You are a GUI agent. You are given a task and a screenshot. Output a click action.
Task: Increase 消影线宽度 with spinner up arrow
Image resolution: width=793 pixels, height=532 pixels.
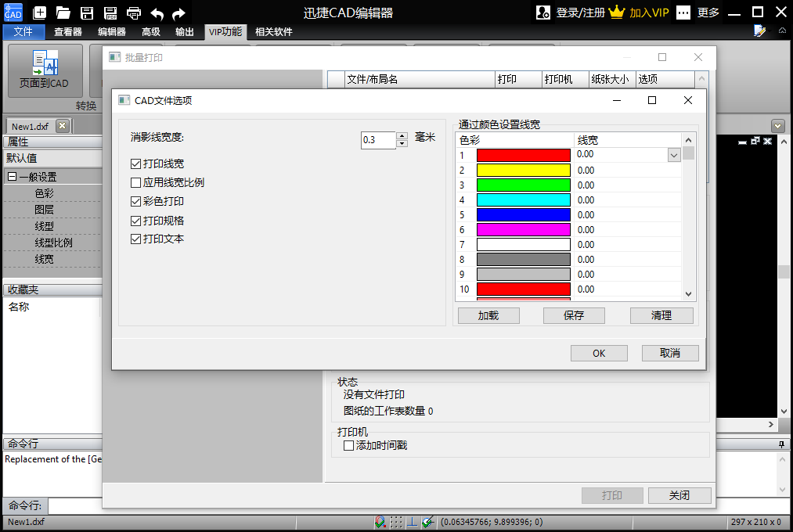click(x=402, y=136)
